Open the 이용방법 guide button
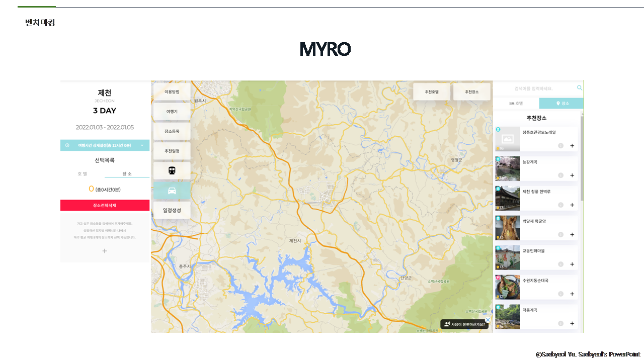Viewport: 644px width, 362px height. 172,92
